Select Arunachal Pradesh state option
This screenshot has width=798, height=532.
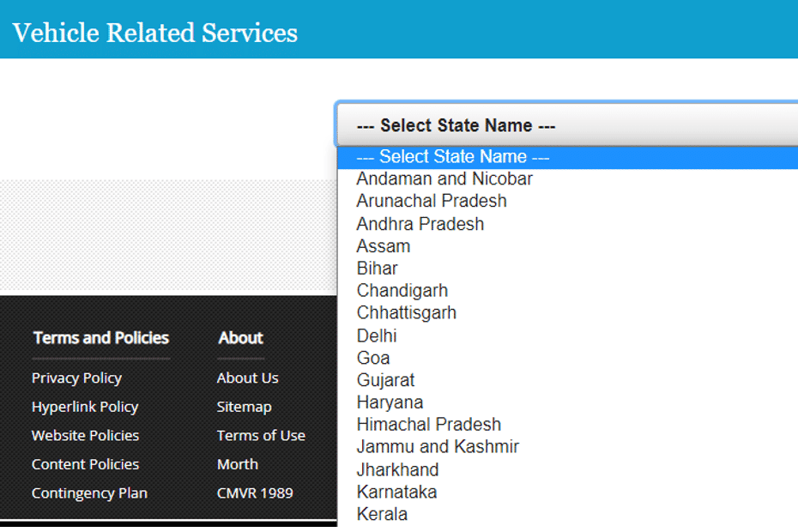[x=567, y=201]
